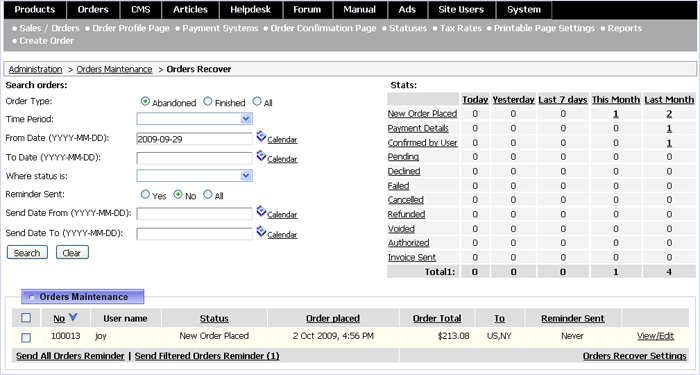Sort orders by Order placed column
The image size is (700, 375).
tap(333, 318)
